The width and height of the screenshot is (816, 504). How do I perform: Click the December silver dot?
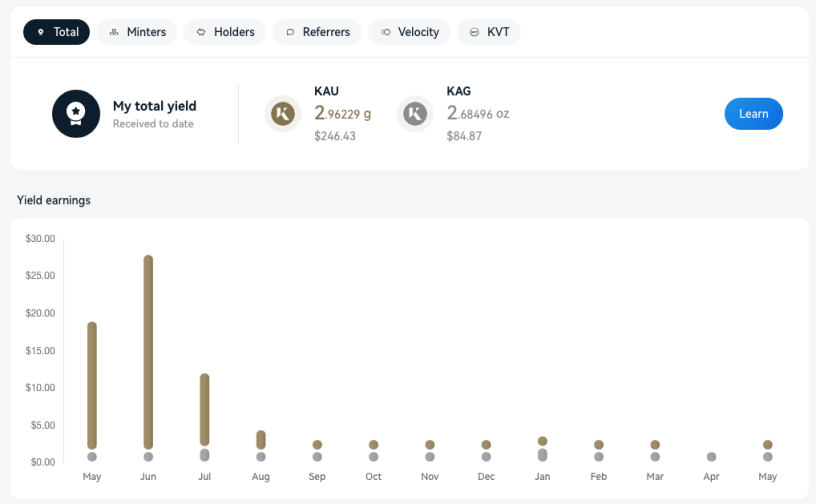(x=486, y=457)
